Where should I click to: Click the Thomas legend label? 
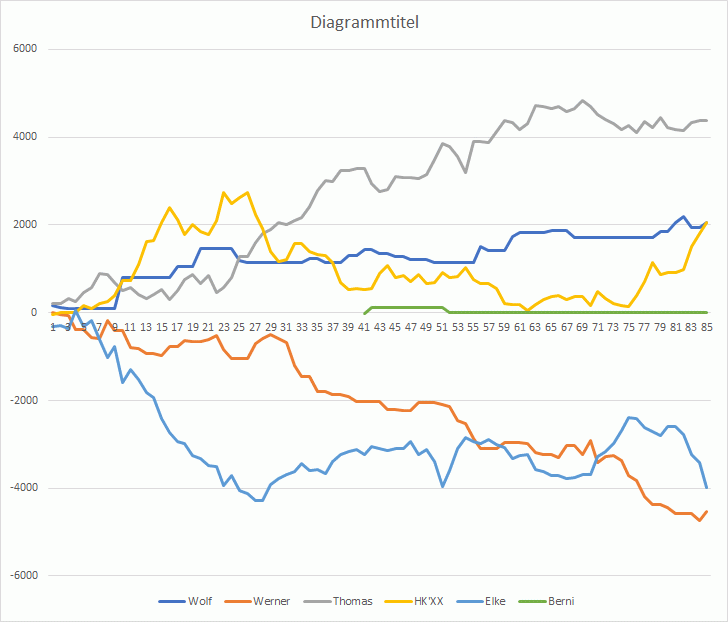(x=353, y=601)
